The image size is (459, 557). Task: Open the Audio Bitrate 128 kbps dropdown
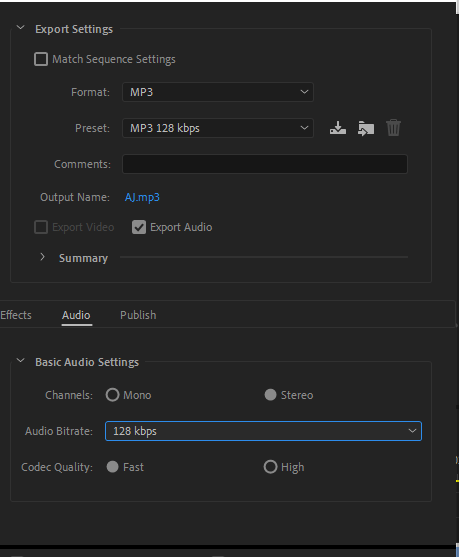click(263, 431)
